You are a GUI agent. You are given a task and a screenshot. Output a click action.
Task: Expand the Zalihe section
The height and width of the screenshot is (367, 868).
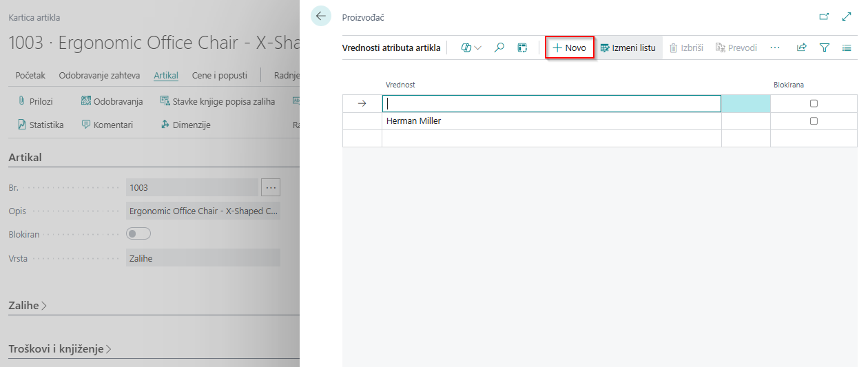28,305
